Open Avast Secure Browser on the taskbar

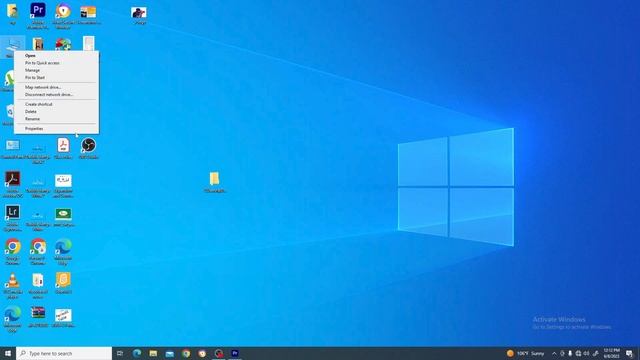pyautogui.click(x=202, y=353)
